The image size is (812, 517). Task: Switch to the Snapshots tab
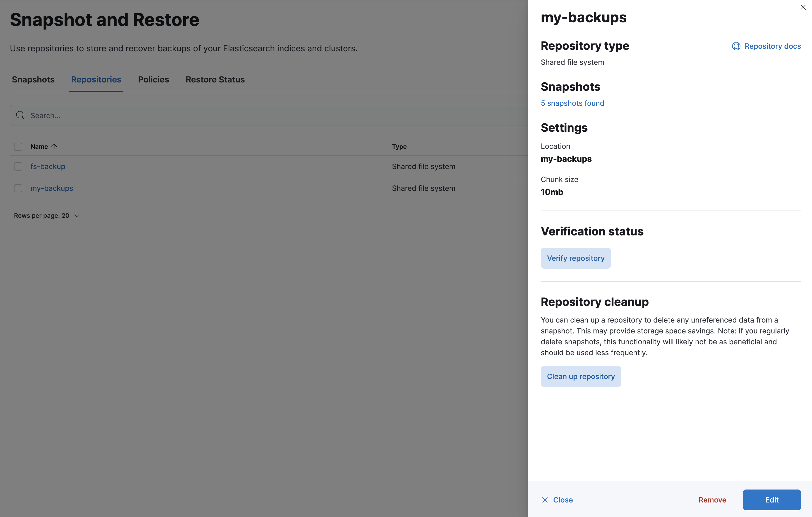[33, 80]
